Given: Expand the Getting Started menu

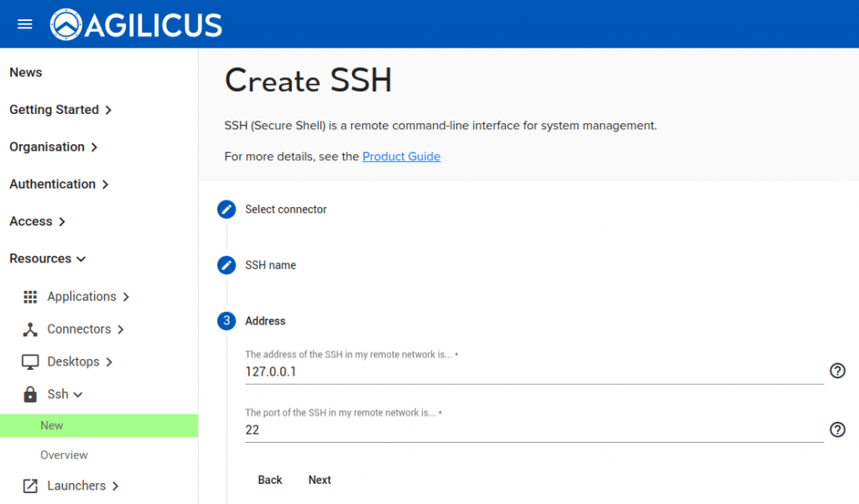Looking at the screenshot, I should [x=60, y=110].
